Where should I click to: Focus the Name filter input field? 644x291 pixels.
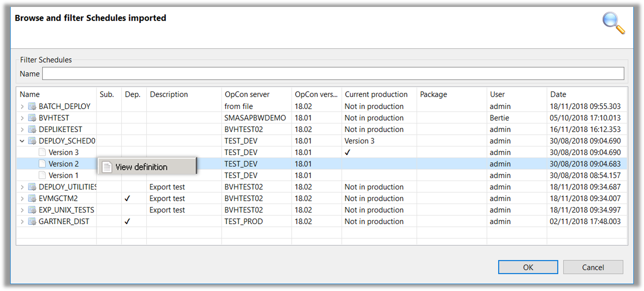333,73
